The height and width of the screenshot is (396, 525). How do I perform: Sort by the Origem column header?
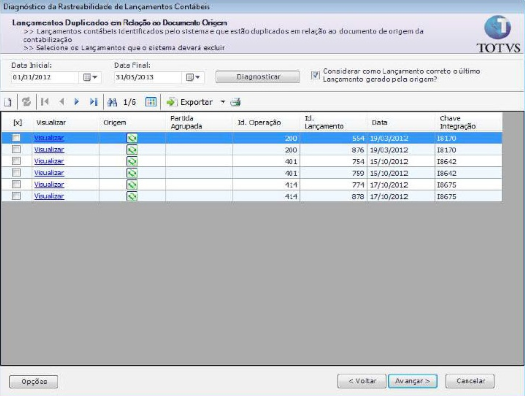tap(132, 123)
